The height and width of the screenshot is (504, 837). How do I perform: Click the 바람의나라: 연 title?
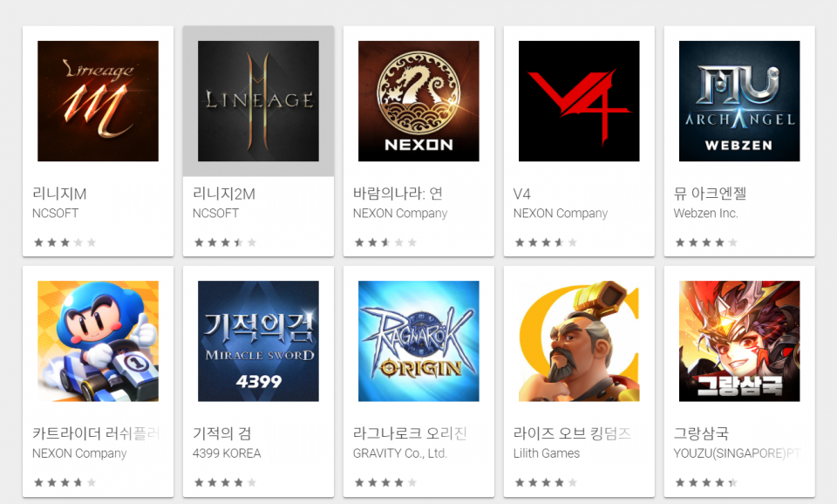(x=398, y=194)
